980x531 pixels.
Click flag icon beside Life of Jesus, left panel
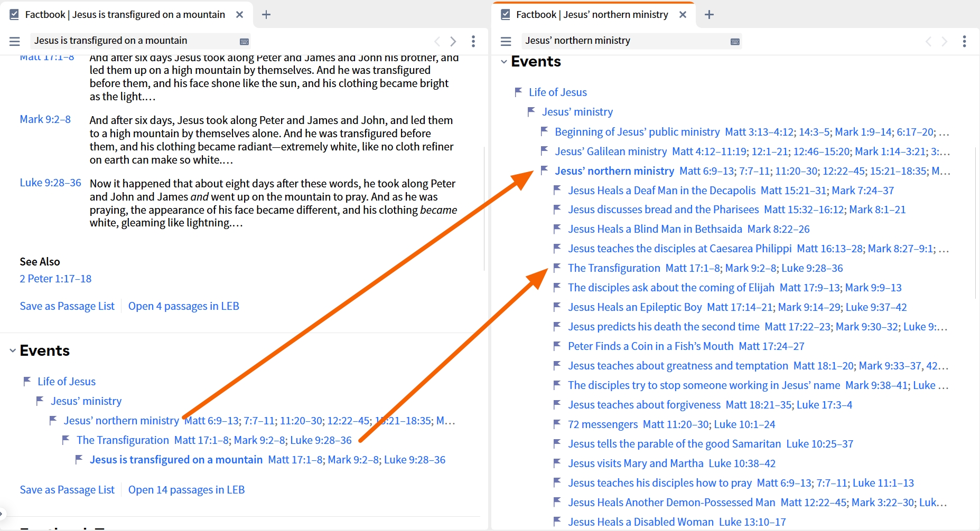27,381
